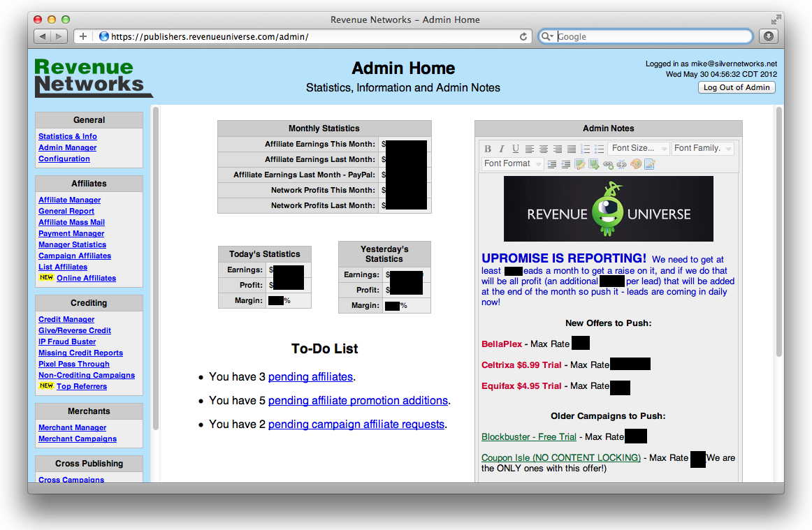
Task: Click the BellaPlex offer text
Action: pyautogui.click(x=502, y=344)
